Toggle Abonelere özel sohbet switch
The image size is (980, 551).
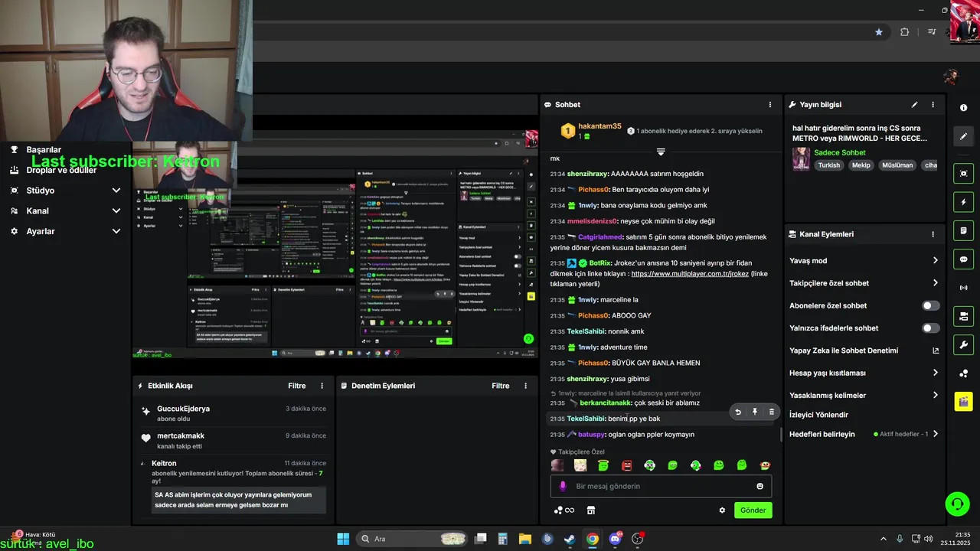pos(930,305)
